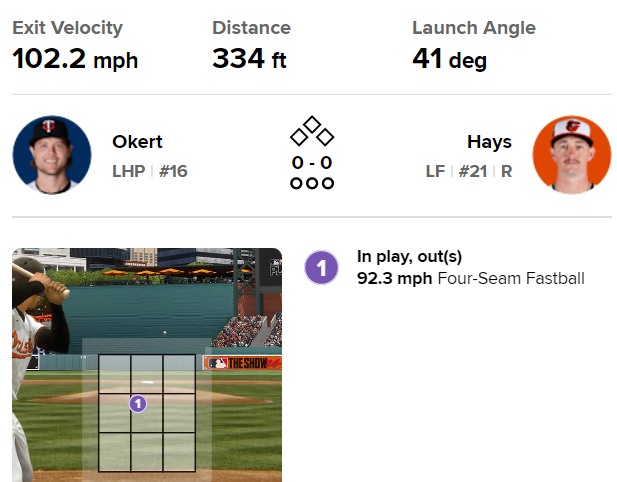Image resolution: width=617 pixels, height=482 pixels.
Task: Open the Hays player name link
Action: pyautogui.click(x=489, y=142)
